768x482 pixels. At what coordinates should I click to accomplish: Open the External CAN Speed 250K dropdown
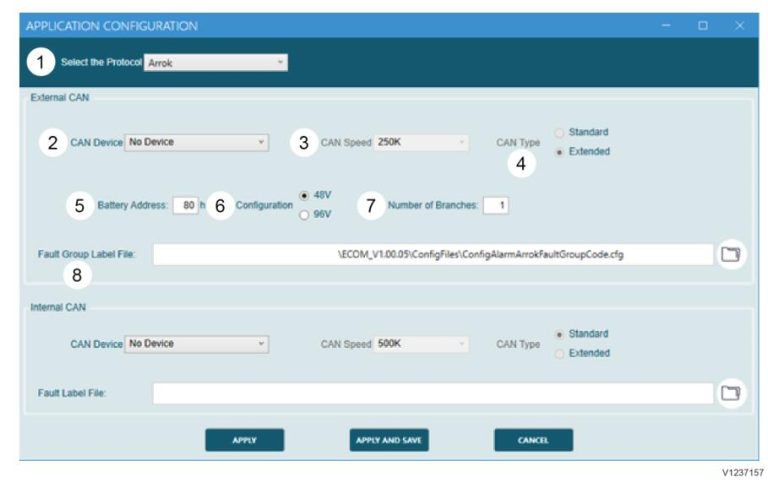pyautogui.click(x=421, y=142)
